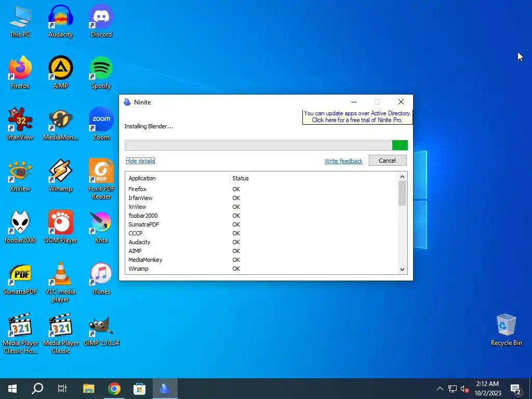Open the notification center icon
The width and height of the screenshot is (532, 399).
click(516, 389)
